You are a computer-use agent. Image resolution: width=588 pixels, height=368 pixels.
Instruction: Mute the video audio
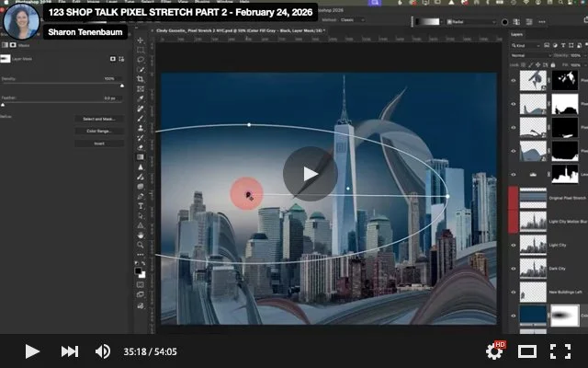[x=102, y=351]
